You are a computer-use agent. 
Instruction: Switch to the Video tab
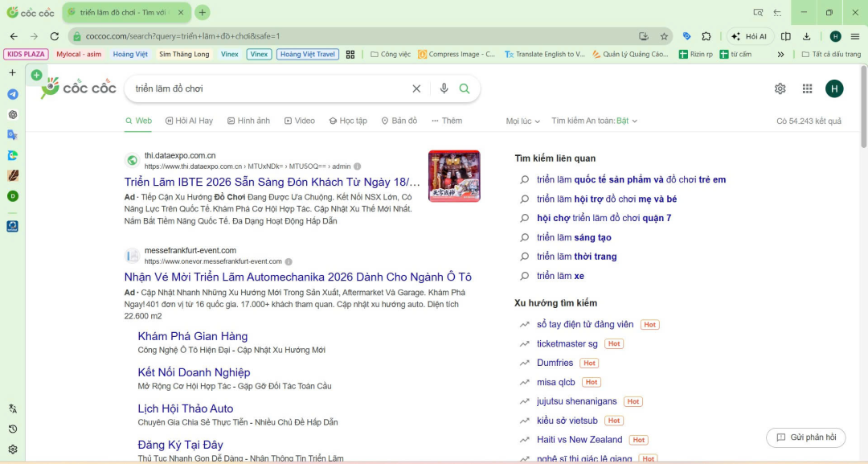pos(300,121)
